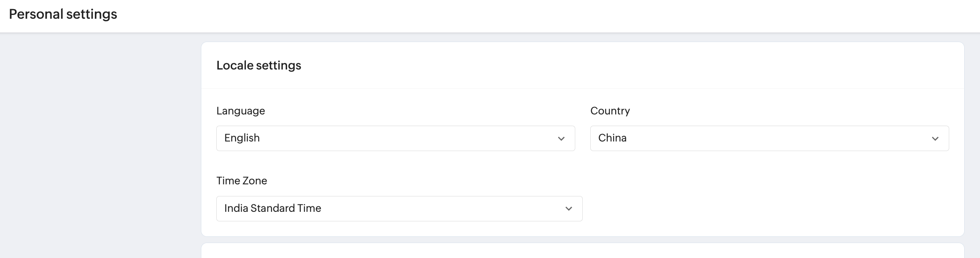Click the "Time Zone" field label
Image resolution: width=980 pixels, height=258 pixels.
click(x=242, y=181)
